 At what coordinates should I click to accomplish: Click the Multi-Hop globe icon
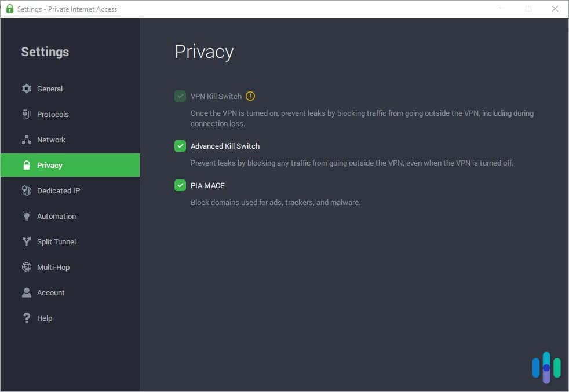click(x=27, y=268)
